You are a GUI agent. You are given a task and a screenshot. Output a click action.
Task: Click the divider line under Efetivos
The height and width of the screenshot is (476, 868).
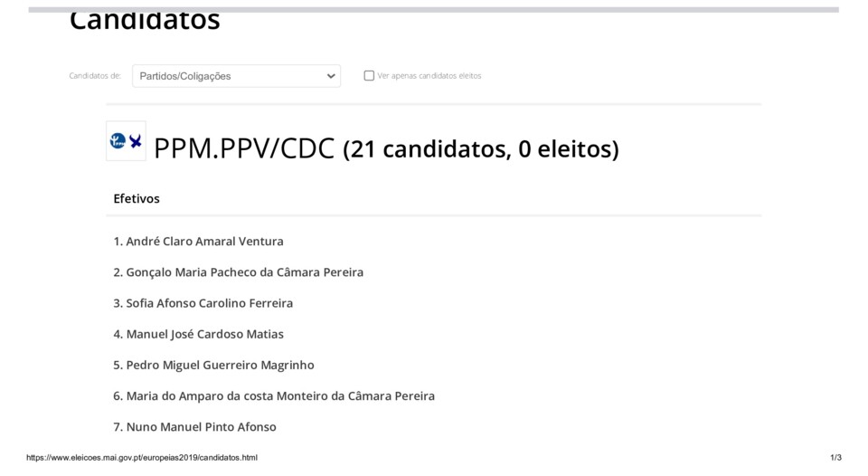point(434,215)
